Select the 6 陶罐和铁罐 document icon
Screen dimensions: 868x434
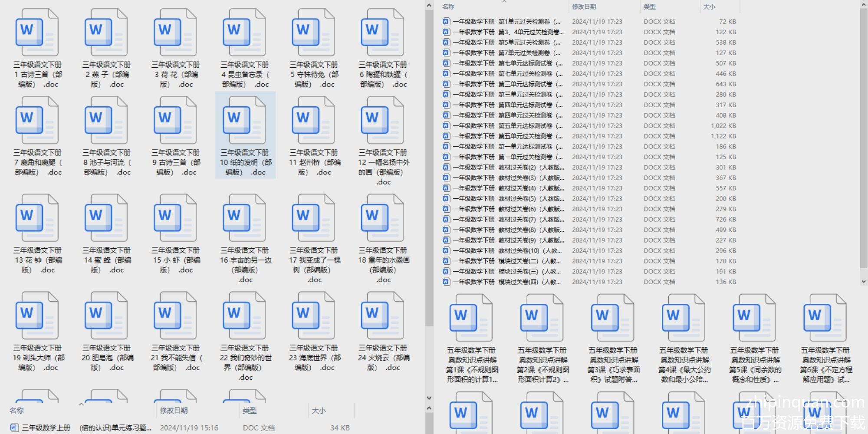pyautogui.click(x=382, y=33)
